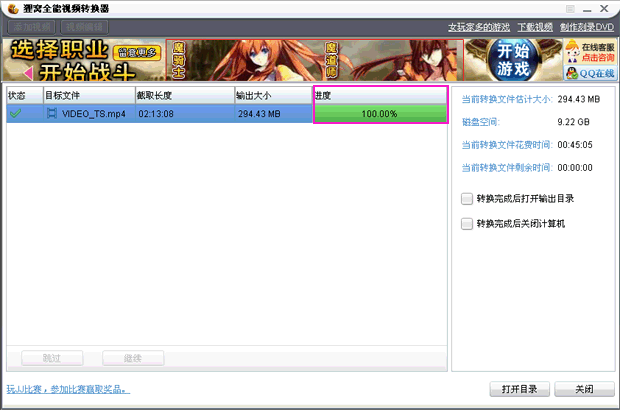Click the 留意更多 badge on banner
The image size is (620, 410).
[137, 53]
